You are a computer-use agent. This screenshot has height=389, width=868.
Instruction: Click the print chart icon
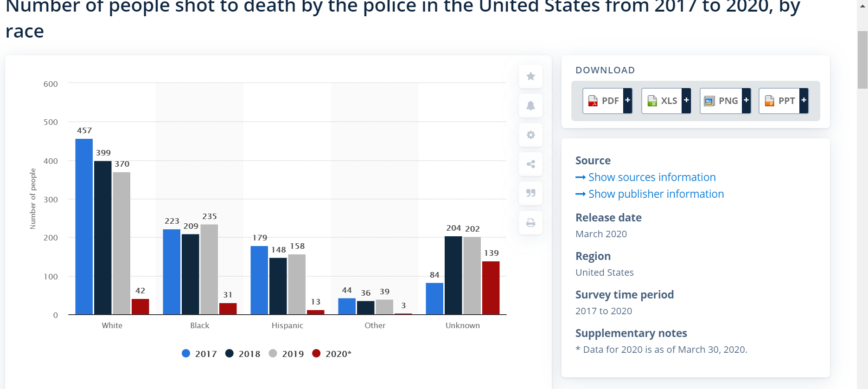530,223
